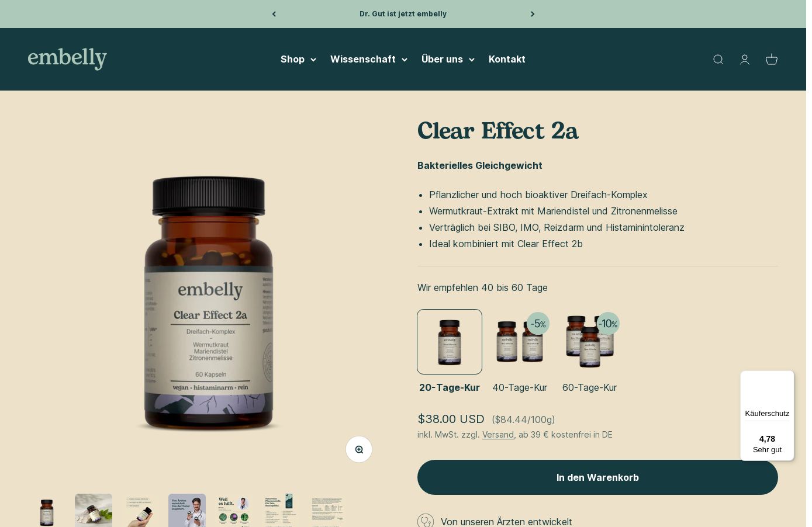
Task: Expand the Über uns dropdown menu
Action: tap(448, 59)
